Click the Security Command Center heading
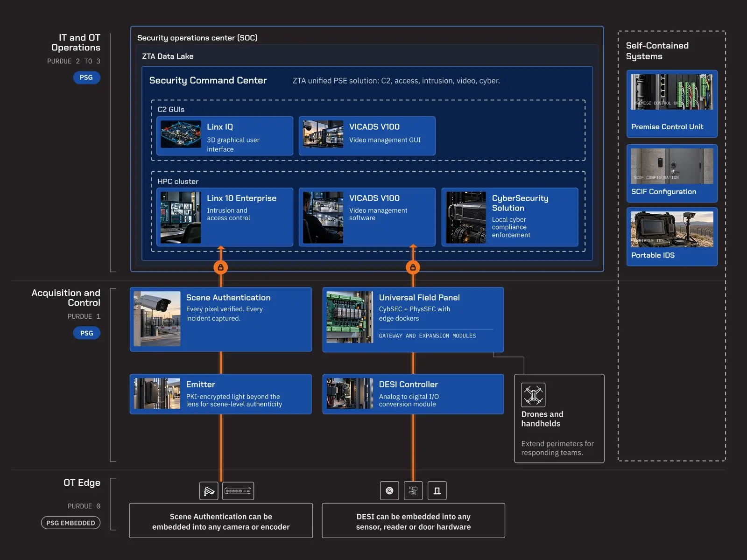The height and width of the screenshot is (560, 747). [x=208, y=81]
